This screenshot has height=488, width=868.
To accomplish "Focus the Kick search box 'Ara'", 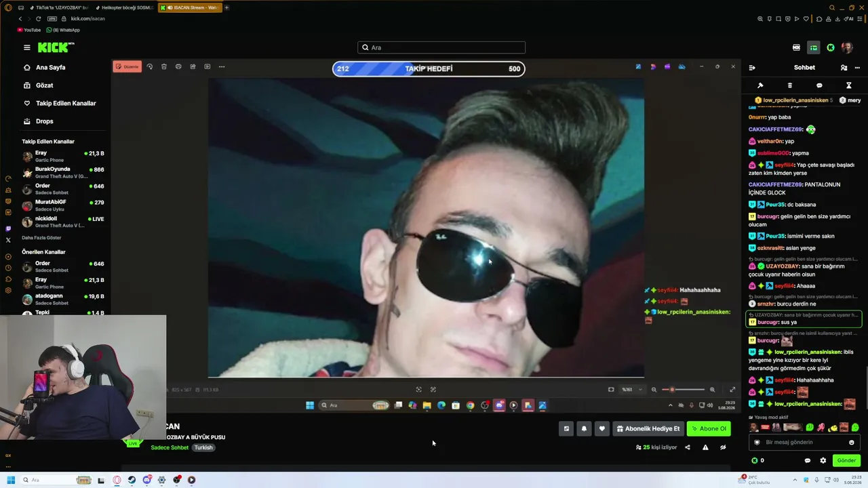I will coord(441,47).
